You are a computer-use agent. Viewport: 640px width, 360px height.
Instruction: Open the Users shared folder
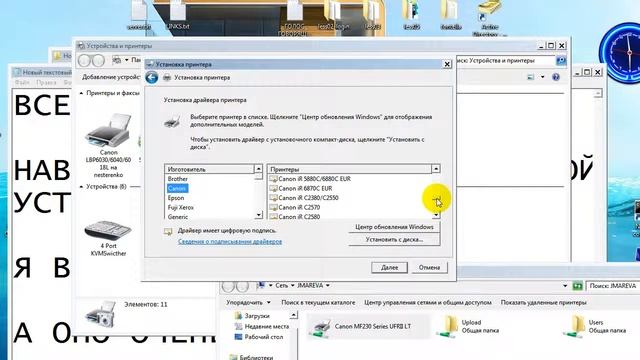tap(594, 327)
